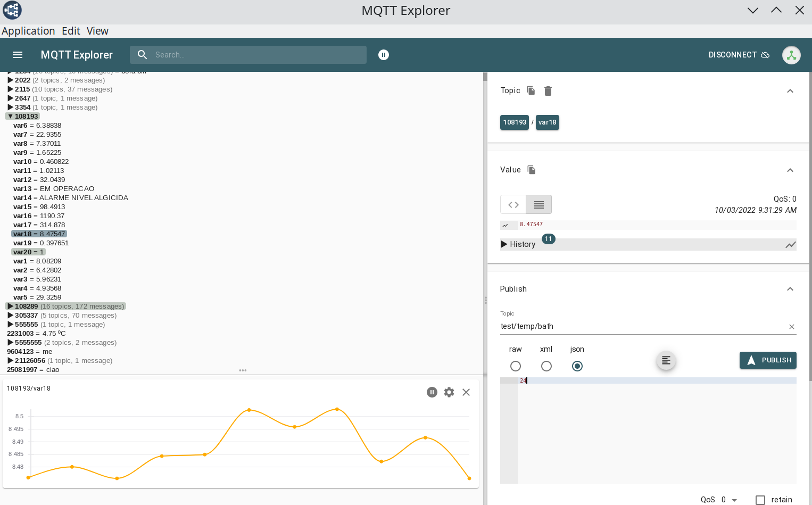Open the Application menu
This screenshot has width=812, height=505.
(28, 31)
